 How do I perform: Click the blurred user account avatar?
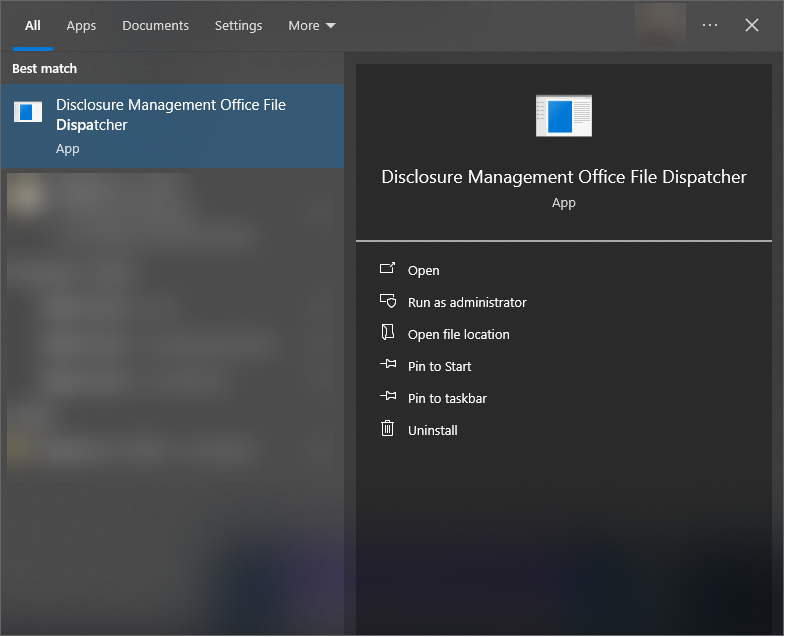pos(660,24)
